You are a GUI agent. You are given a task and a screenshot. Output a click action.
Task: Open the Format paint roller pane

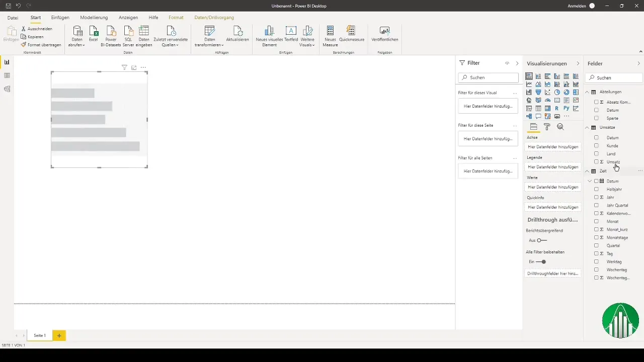coord(547,127)
